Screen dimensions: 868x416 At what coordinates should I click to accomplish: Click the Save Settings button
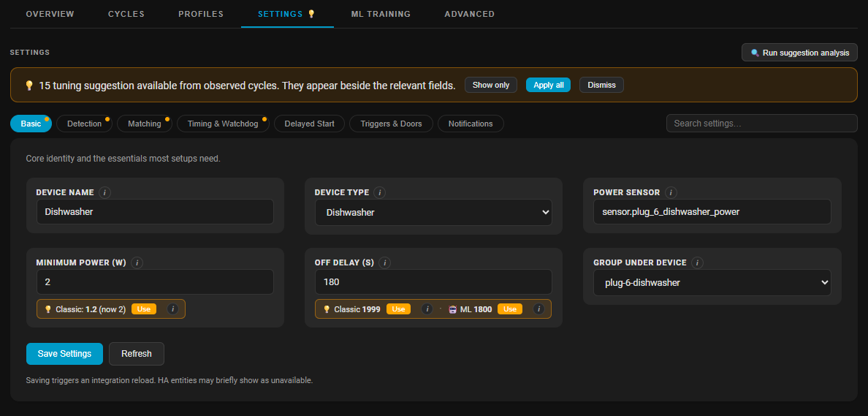65,354
